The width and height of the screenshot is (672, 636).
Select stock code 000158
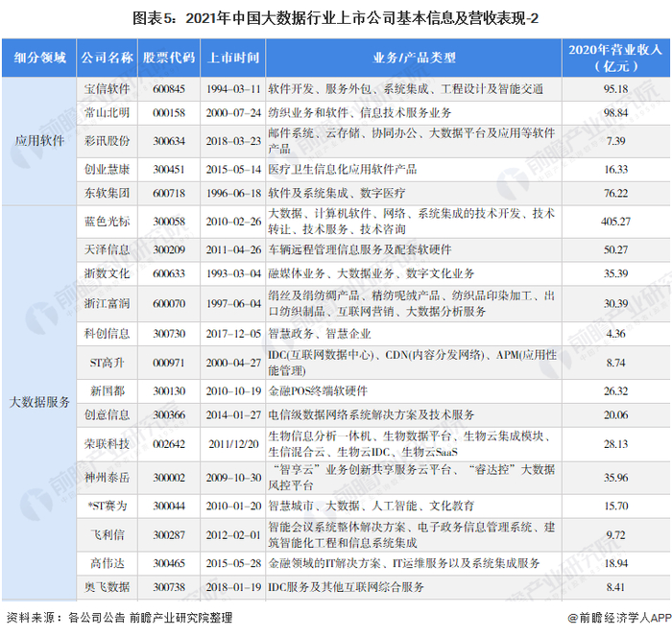coord(169,113)
